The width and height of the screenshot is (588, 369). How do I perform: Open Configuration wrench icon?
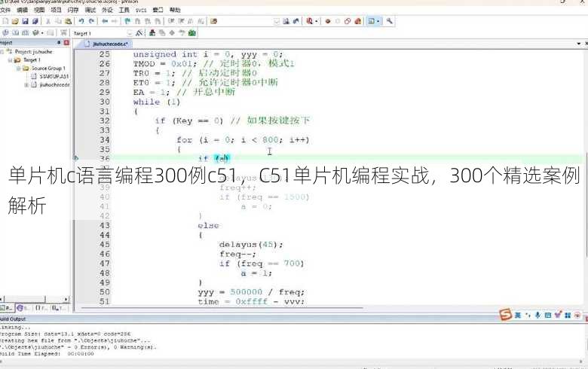click(x=389, y=21)
